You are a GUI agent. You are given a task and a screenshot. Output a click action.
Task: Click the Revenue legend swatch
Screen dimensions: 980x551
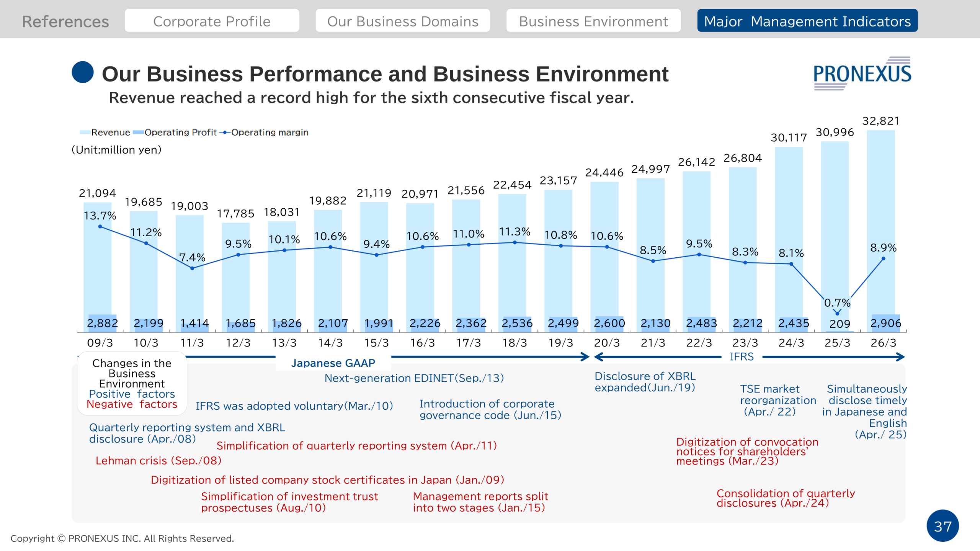point(85,132)
